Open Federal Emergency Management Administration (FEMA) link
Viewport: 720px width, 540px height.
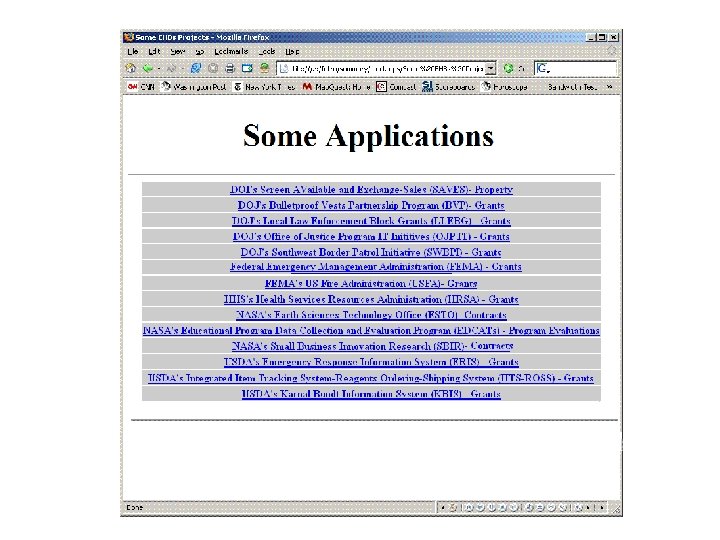376,266
